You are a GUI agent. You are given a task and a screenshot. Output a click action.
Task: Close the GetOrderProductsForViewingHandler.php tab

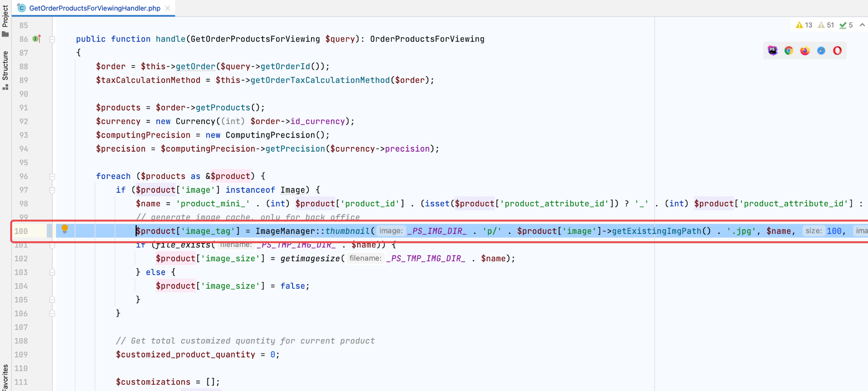point(168,8)
